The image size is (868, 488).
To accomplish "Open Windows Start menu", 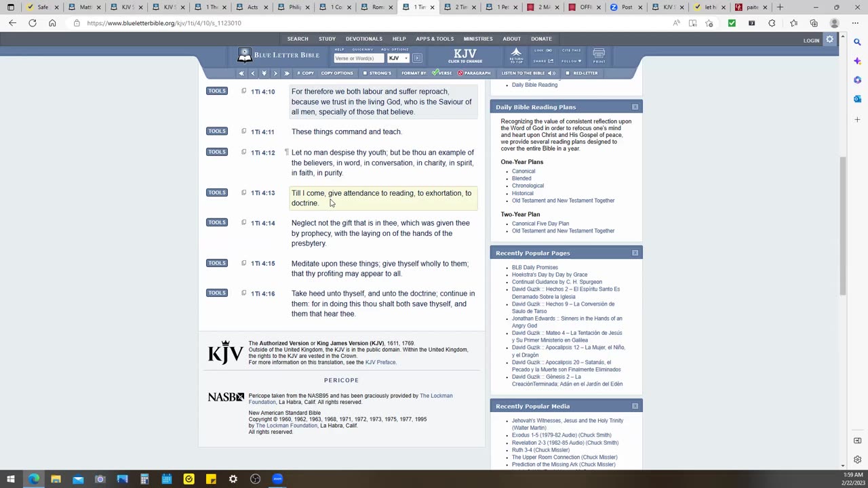I will [11, 479].
